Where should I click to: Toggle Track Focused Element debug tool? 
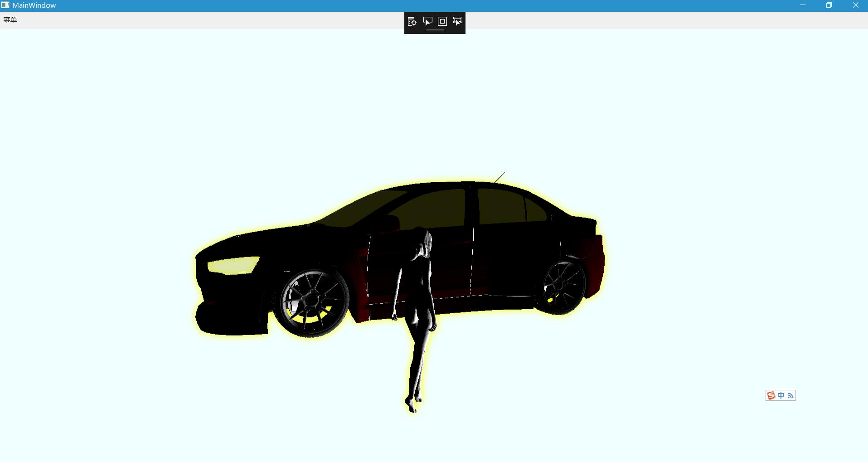[x=458, y=21]
